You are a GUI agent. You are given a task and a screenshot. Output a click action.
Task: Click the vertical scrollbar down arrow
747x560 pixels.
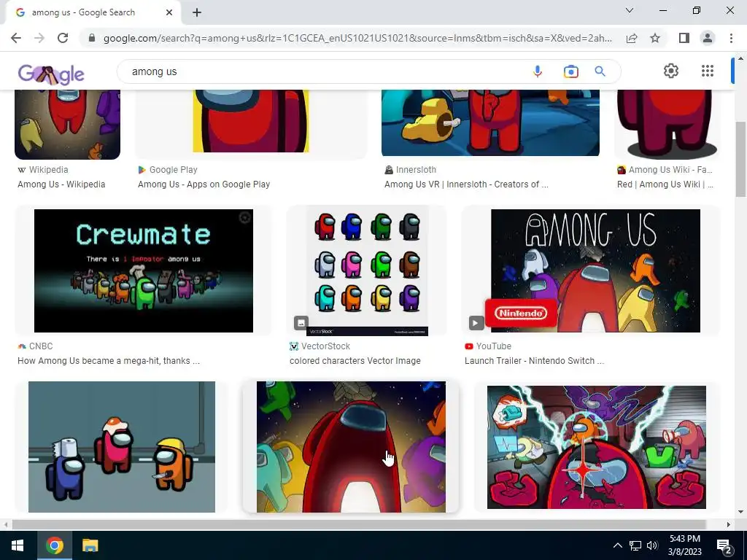[x=740, y=512]
